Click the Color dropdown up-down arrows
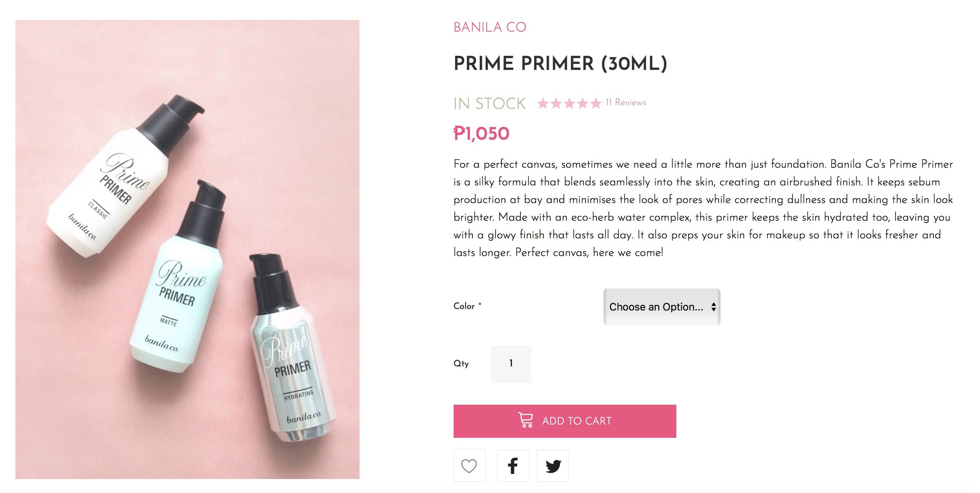 point(713,307)
